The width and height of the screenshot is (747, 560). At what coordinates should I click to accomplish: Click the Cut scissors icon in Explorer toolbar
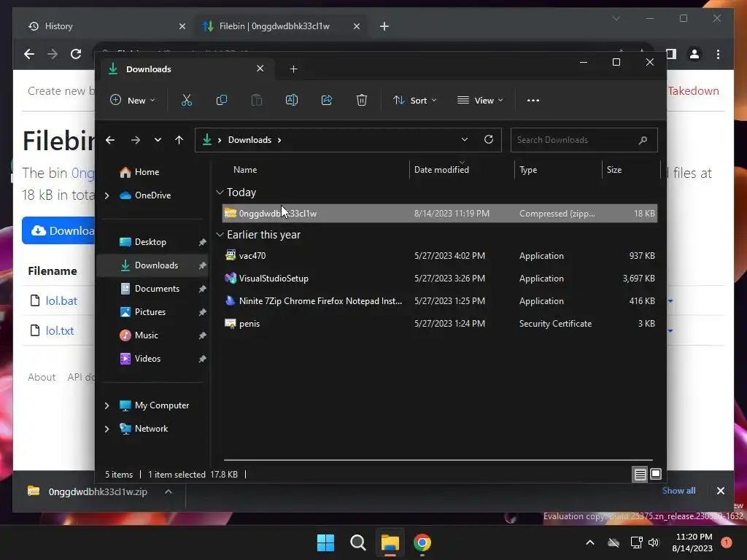coord(186,100)
